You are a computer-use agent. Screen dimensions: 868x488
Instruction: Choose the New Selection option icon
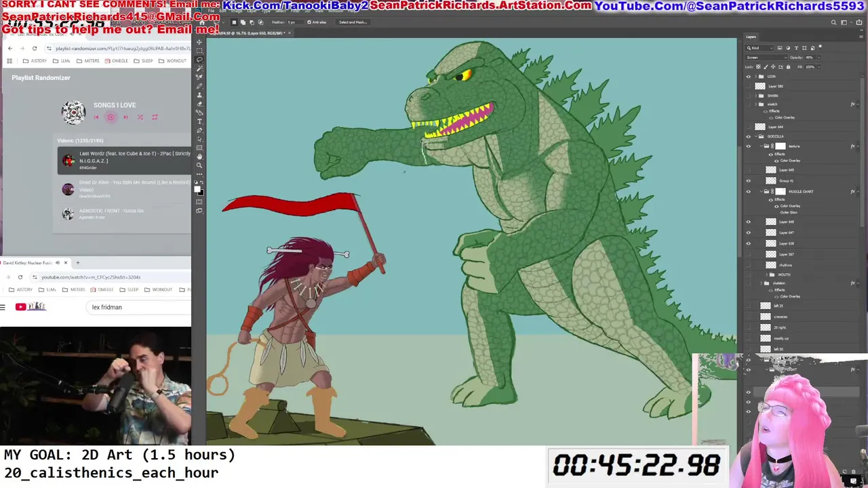coord(234,22)
